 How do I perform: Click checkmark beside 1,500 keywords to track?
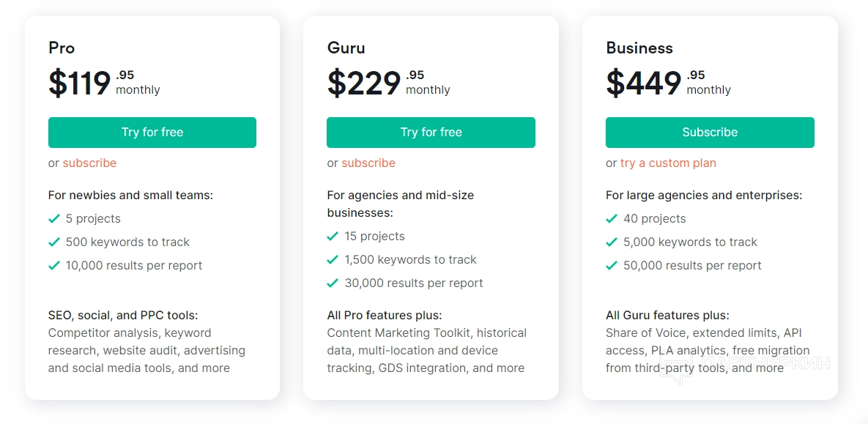(333, 260)
